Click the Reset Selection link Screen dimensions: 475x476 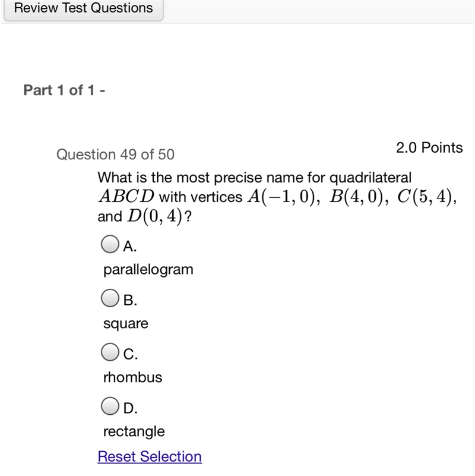point(150,456)
